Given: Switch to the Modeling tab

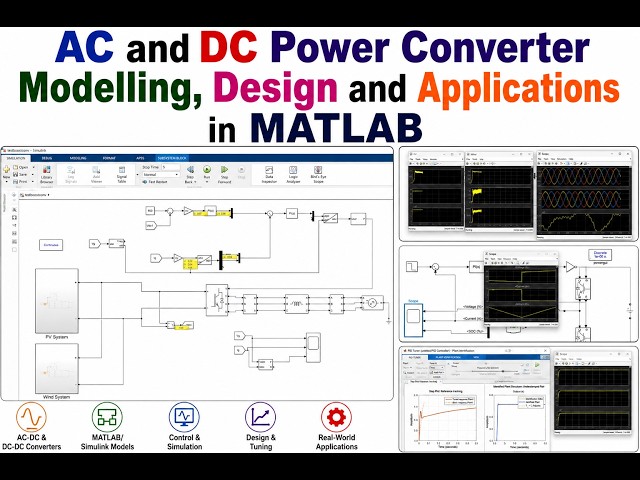Looking at the screenshot, I should coord(78,158).
